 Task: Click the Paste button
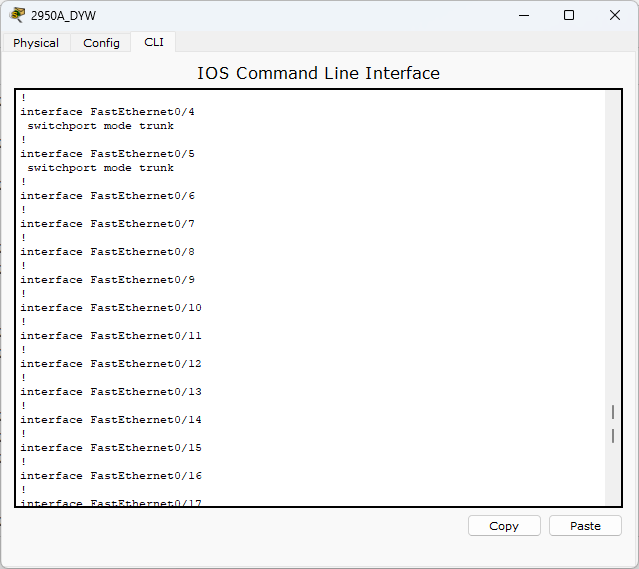pos(585,526)
